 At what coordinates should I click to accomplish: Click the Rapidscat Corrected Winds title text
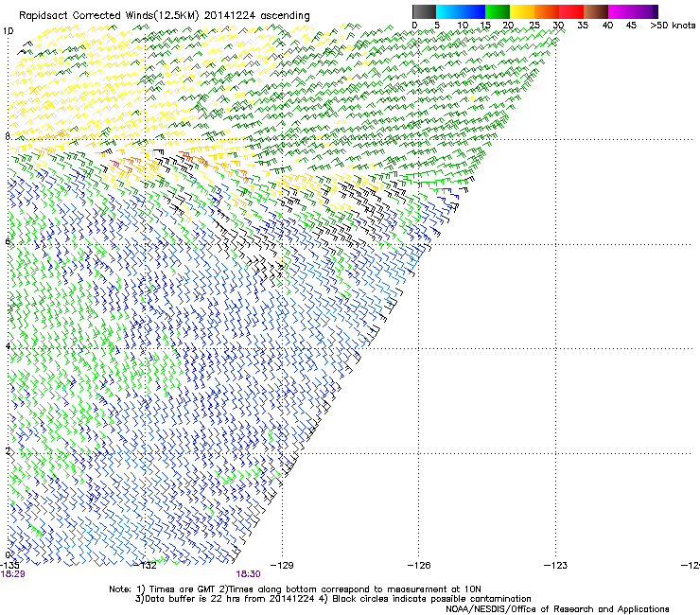coord(165,16)
